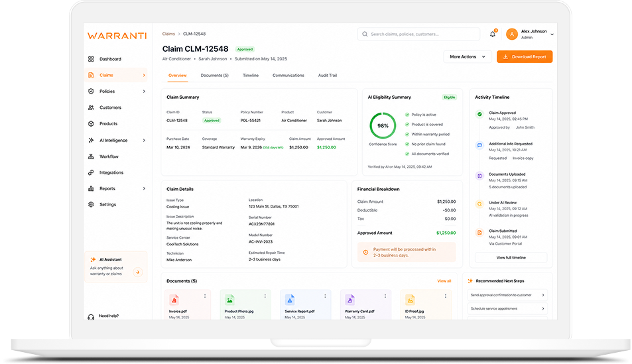Open Schedule service appointment step

tap(507, 309)
